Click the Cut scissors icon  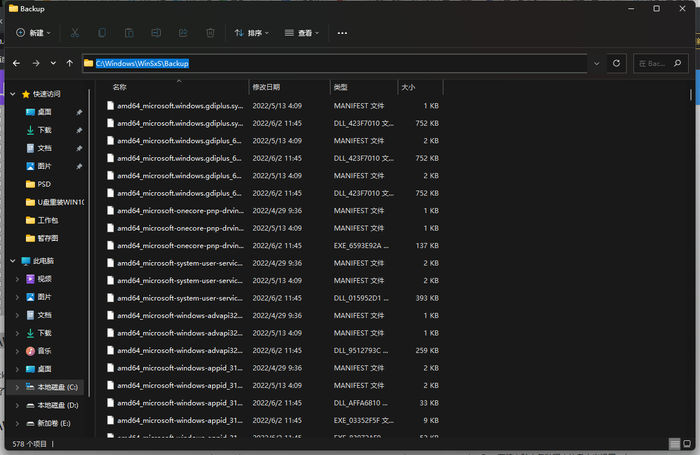pos(75,33)
